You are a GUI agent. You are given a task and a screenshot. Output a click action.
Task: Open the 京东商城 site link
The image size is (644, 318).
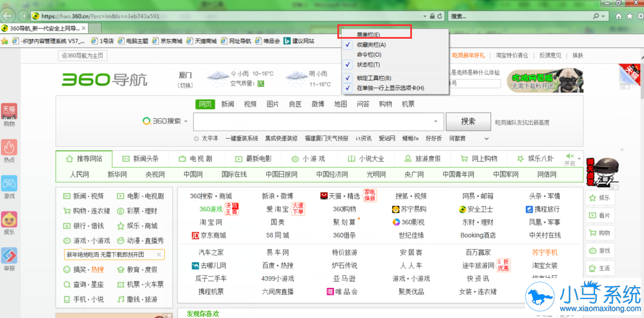tap(209, 235)
